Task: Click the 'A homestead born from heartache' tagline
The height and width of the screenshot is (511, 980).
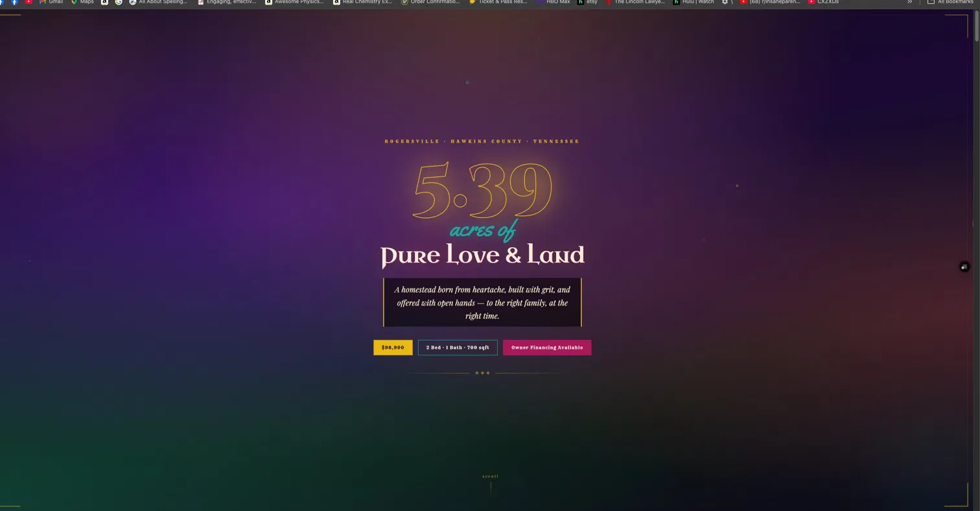Action: (482, 303)
